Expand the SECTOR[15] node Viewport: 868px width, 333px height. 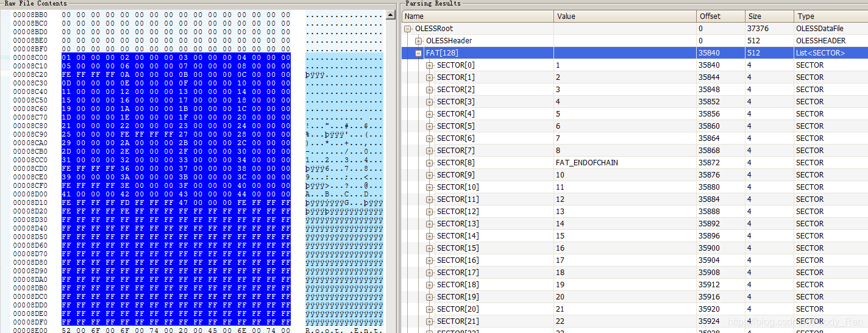tap(430, 248)
